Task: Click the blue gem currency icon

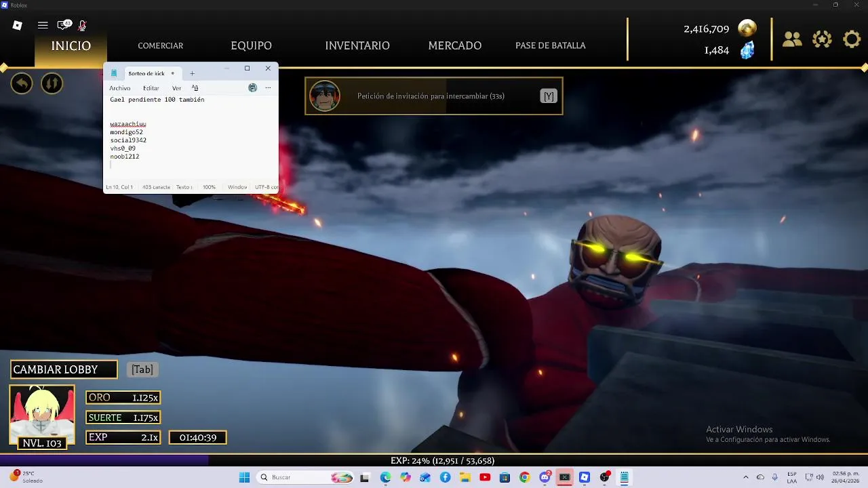Action: coord(747,50)
